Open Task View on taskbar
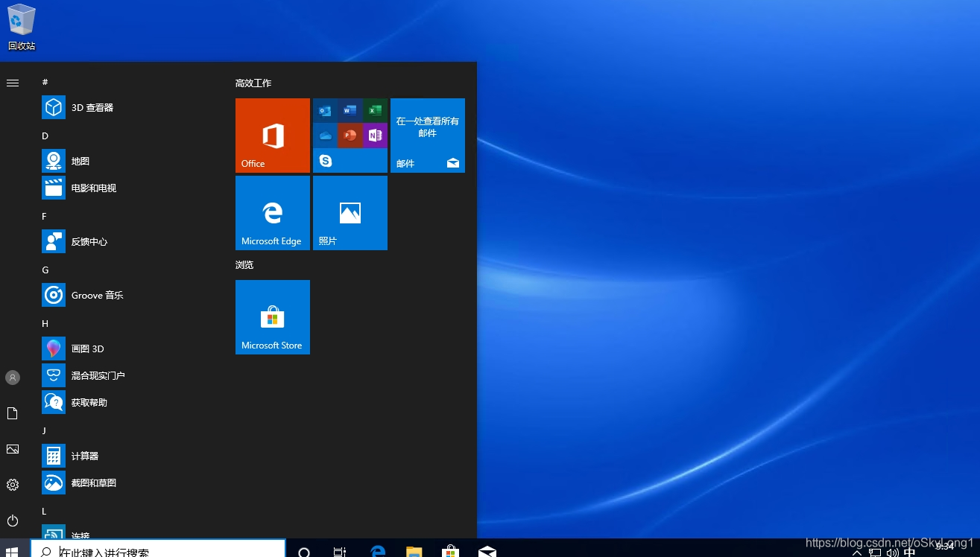The image size is (980, 557). click(340, 552)
